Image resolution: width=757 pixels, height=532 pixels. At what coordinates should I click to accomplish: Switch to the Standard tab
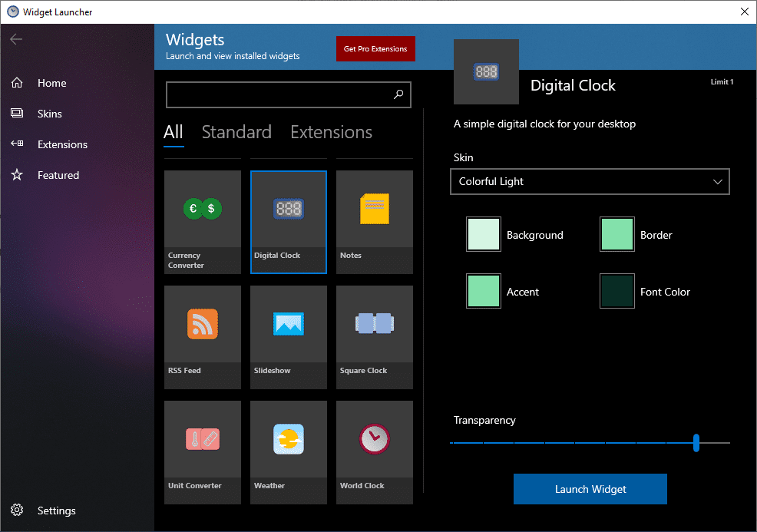[x=236, y=132]
